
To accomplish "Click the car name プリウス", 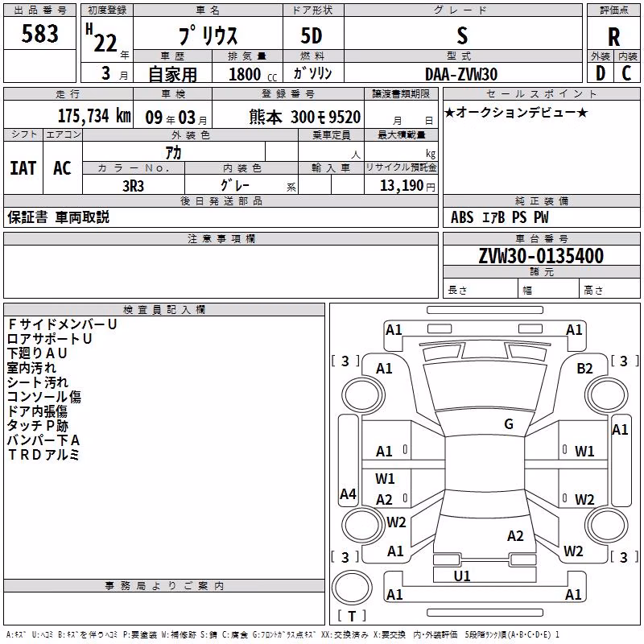I will 208,35.
